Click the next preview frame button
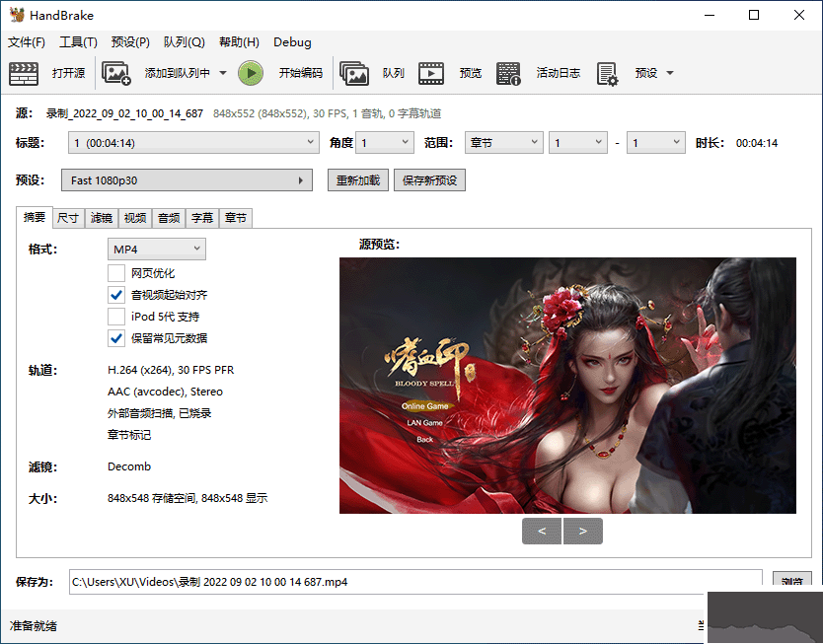This screenshot has width=823, height=644. [582, 532]
